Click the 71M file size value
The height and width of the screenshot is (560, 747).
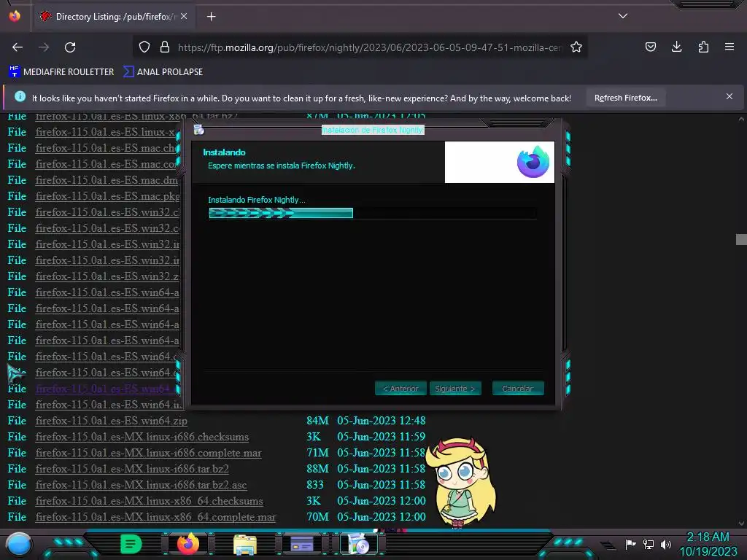(x=318, y=453)
